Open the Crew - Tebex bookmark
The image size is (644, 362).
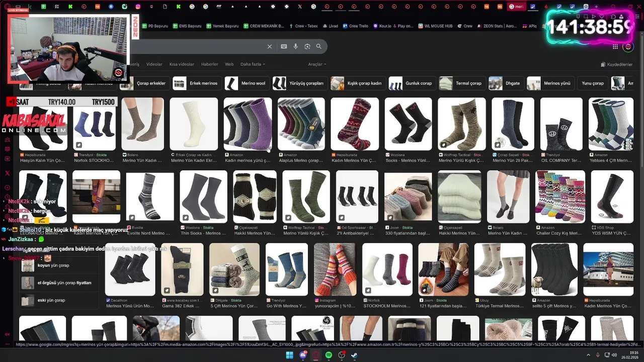303,26
